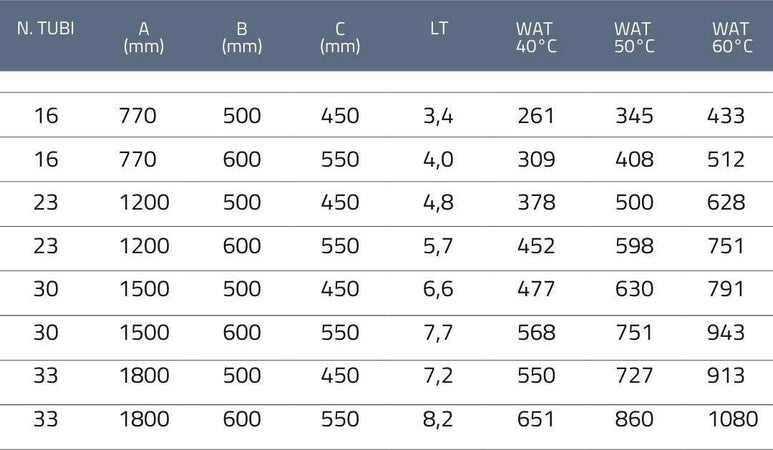The width and height of the screenshot is (773, 450).
Task: Select the WAT 60°C column header
Action: (732, 37)
